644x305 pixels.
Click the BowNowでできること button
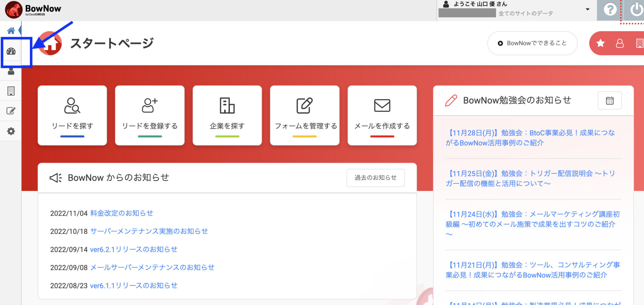coord(532,43)
